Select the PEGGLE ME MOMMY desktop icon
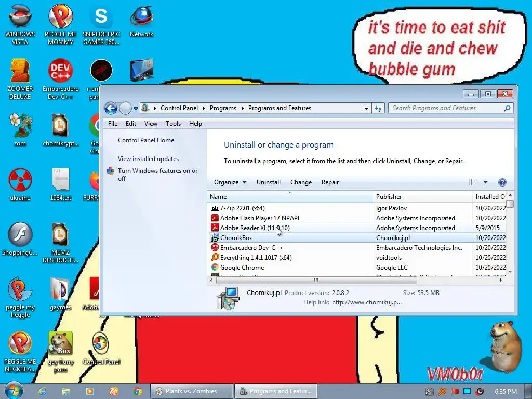 coord(60,24)
